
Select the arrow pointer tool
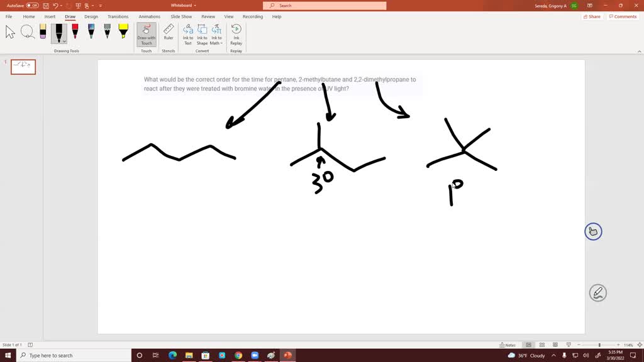point(9,31)
